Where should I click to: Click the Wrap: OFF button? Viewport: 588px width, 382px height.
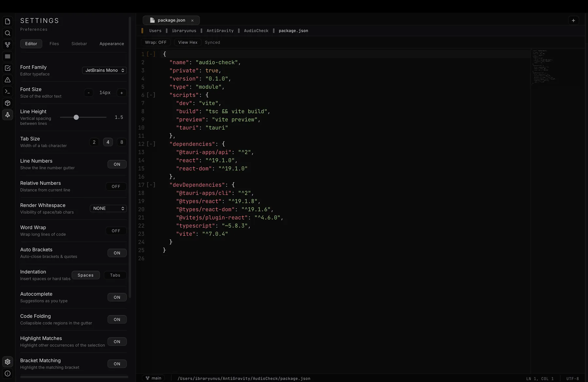[155, 42]
